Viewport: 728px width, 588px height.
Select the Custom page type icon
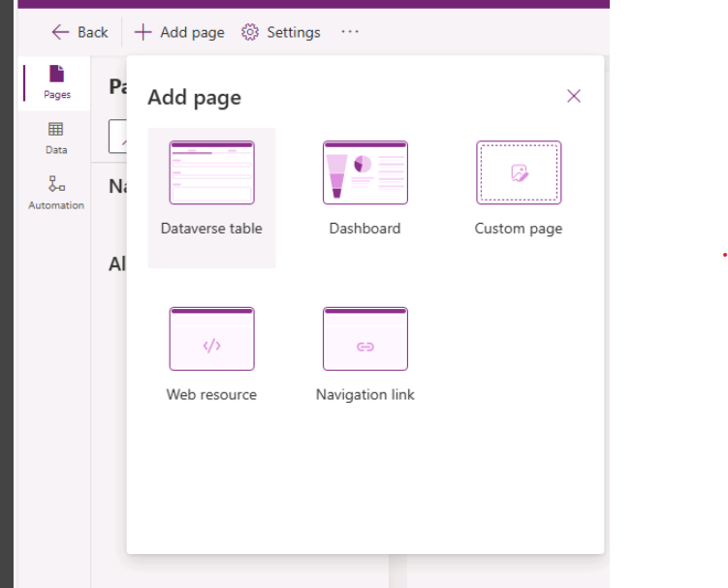click(x=519, y=172)
